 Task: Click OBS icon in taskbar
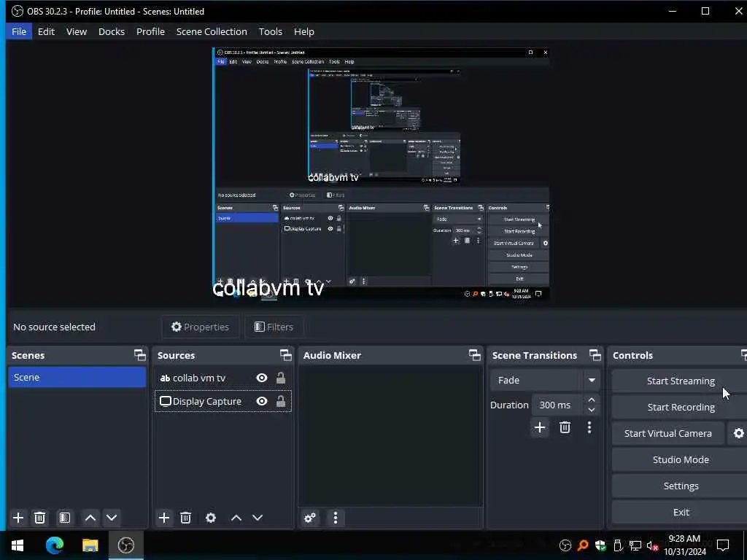coord(125,545)
